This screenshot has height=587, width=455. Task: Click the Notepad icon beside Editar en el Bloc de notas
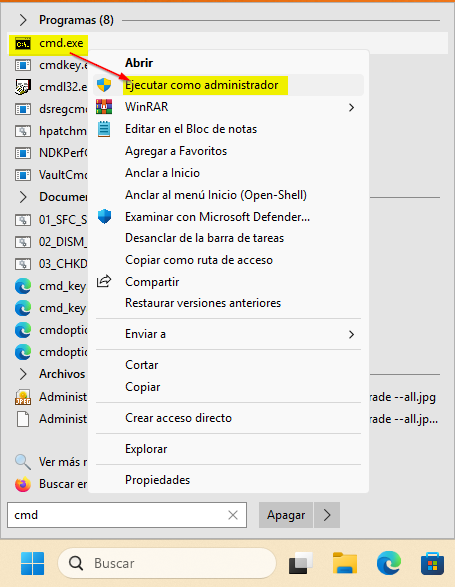coord(104,129)
